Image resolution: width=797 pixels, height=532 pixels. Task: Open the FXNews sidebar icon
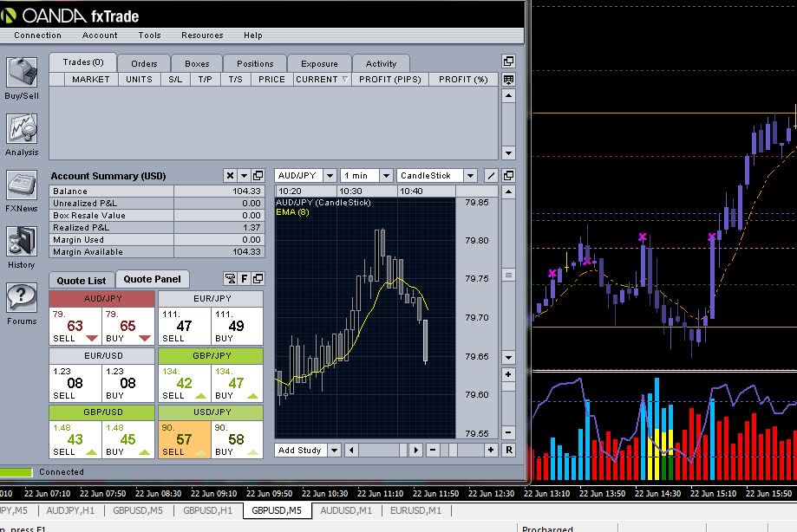22,185
